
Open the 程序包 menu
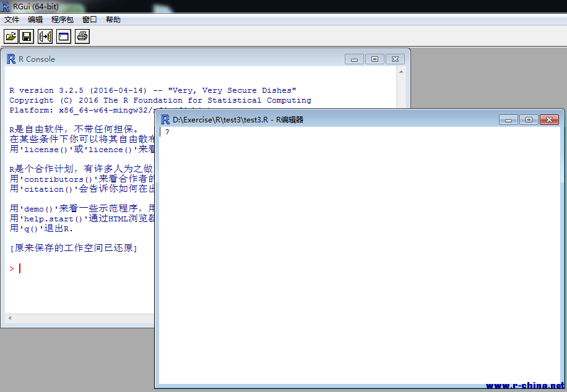pos(62,20)
